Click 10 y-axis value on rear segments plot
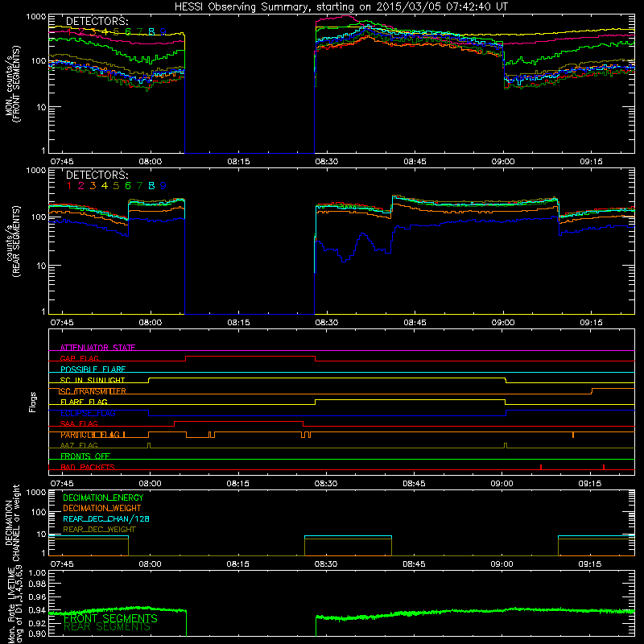 click(41, 266)
